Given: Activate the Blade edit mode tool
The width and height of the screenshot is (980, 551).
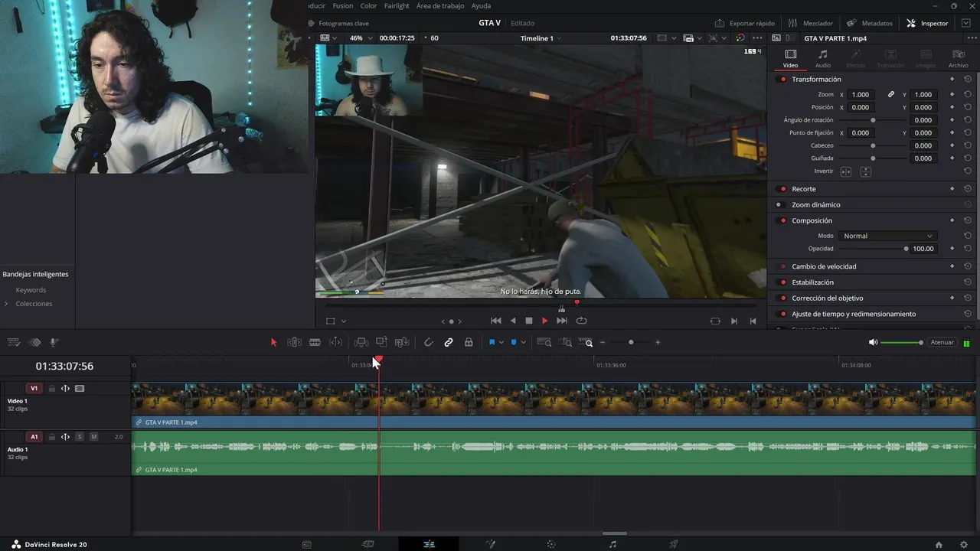Looking at the screenshot, I should (315, 342).
